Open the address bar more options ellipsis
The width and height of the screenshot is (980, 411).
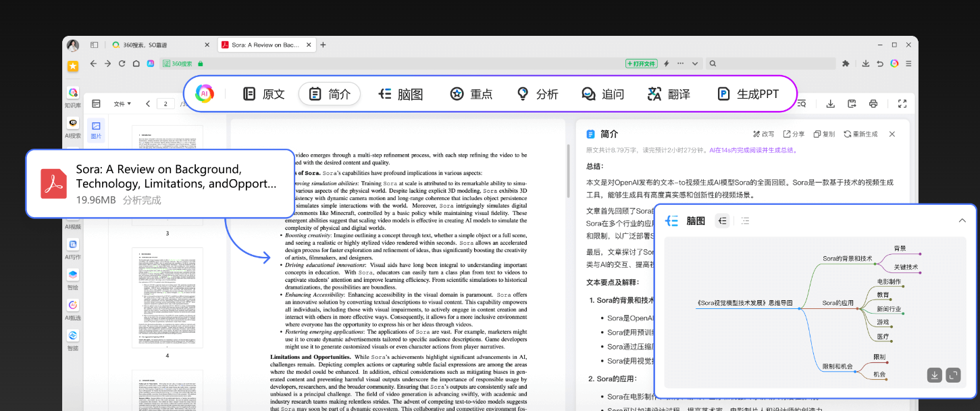point(680,64)
